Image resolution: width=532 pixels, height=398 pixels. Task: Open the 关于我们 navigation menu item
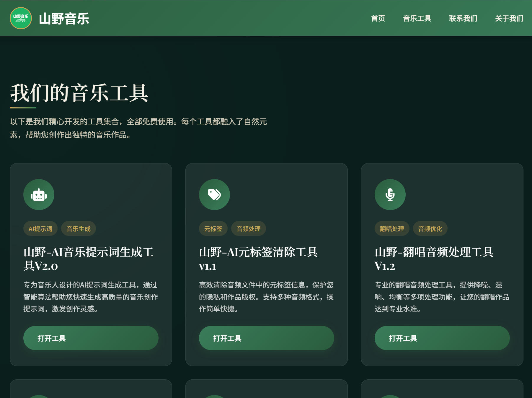[x=509, y=19]
